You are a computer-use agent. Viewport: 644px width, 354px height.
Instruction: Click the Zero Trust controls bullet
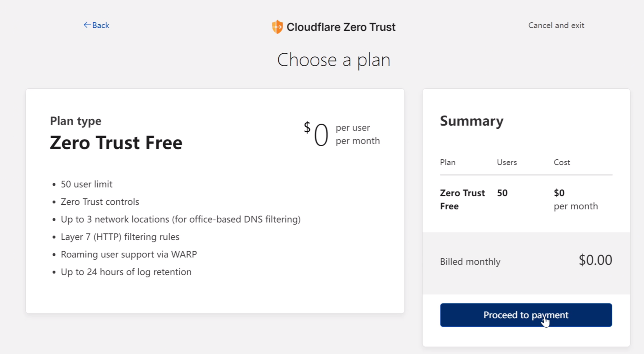pos(100,202)
